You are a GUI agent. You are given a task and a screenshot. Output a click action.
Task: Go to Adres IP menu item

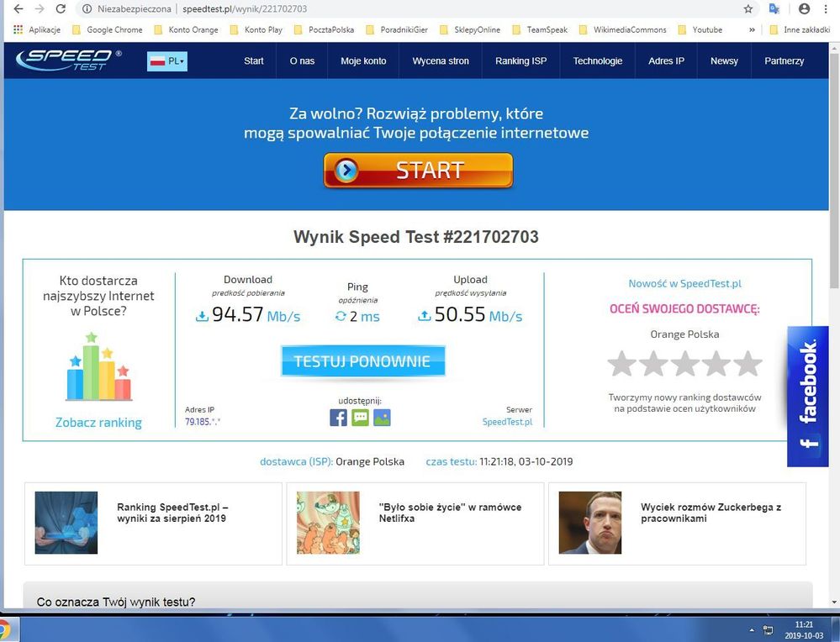click(666, 61)
